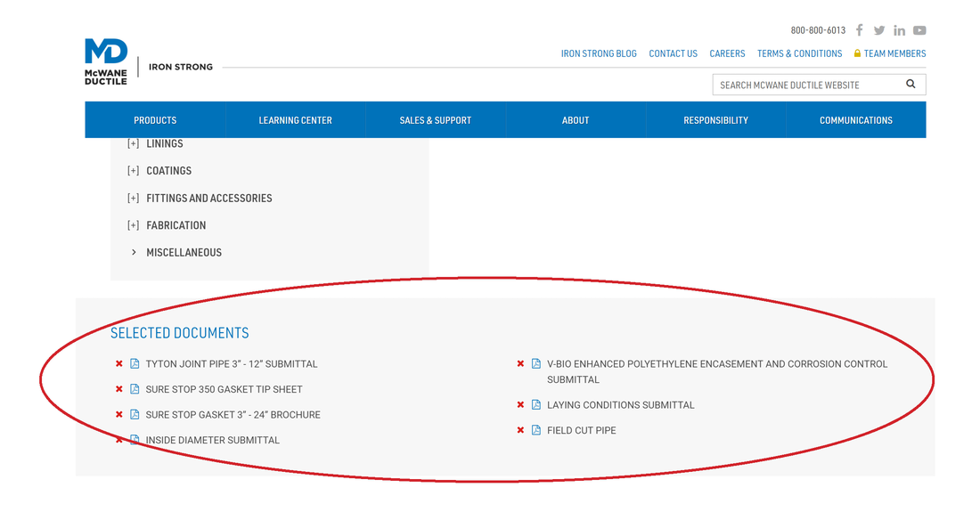The height and width of the screenshot is (512, 980).
Task: Open the Sales & Support menu
Action: pos(435,120)
